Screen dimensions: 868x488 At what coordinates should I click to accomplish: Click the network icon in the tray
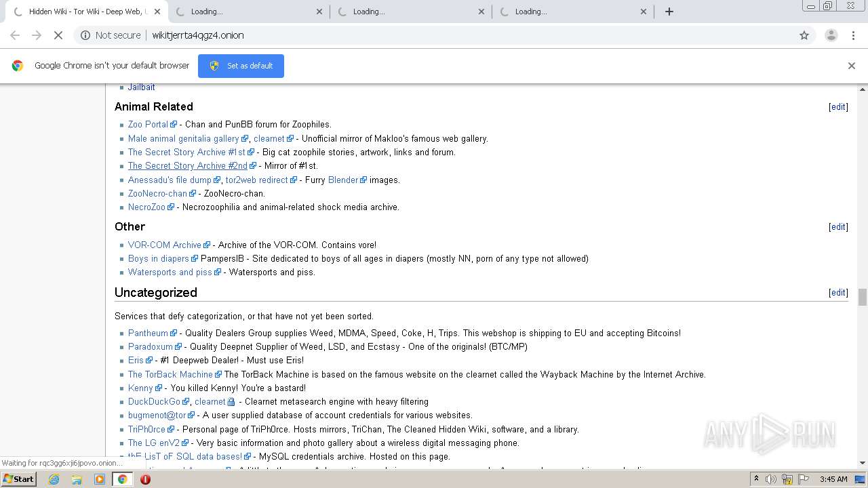tap(787, 479)
